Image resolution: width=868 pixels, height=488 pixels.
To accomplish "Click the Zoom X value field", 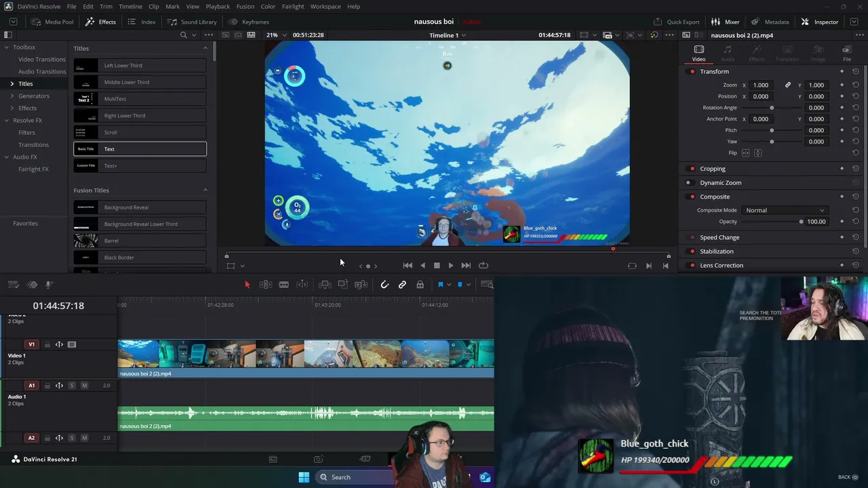I will 761,85.
